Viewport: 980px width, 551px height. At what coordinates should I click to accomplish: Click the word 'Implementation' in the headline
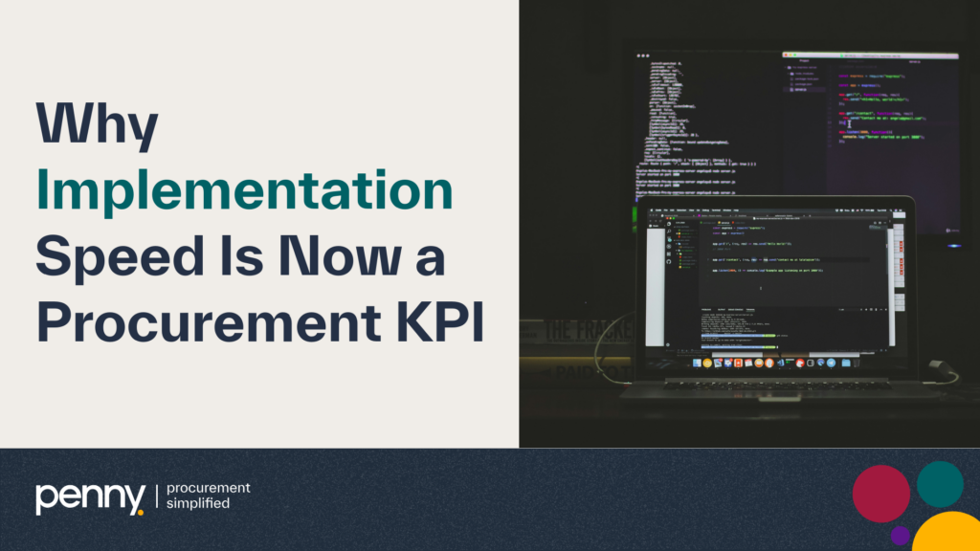tap(244, 191)
